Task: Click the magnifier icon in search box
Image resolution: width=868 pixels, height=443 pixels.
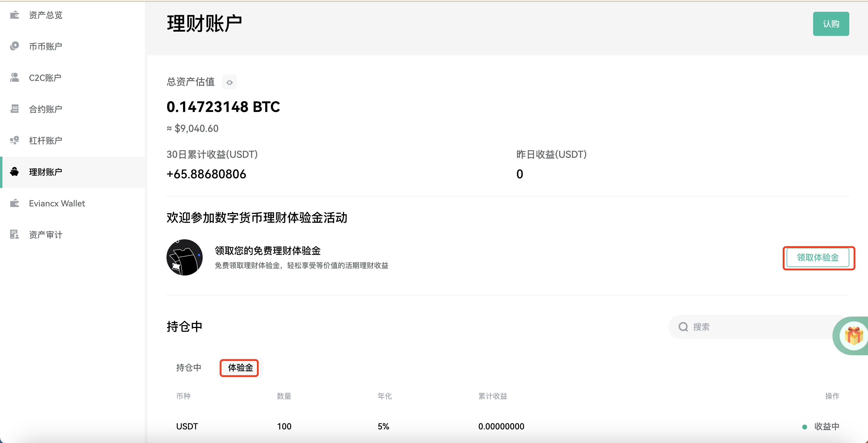Action: point(683,327)
